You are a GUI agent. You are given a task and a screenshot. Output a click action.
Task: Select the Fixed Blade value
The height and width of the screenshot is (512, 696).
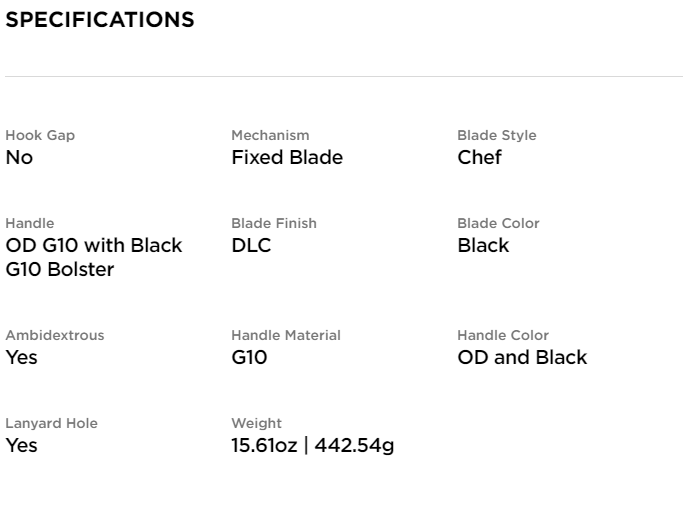[287, 157]
